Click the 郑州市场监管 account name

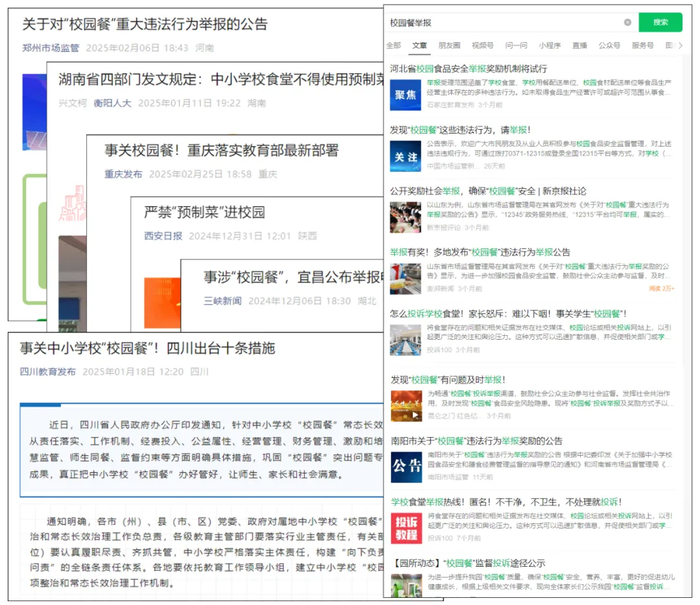[x=51, y=48]
